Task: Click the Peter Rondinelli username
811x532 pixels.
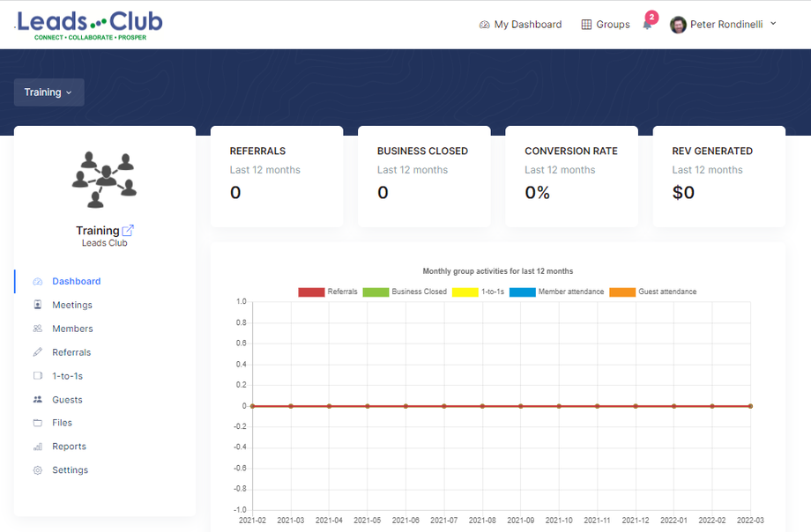Action: (x=726, y=25)
